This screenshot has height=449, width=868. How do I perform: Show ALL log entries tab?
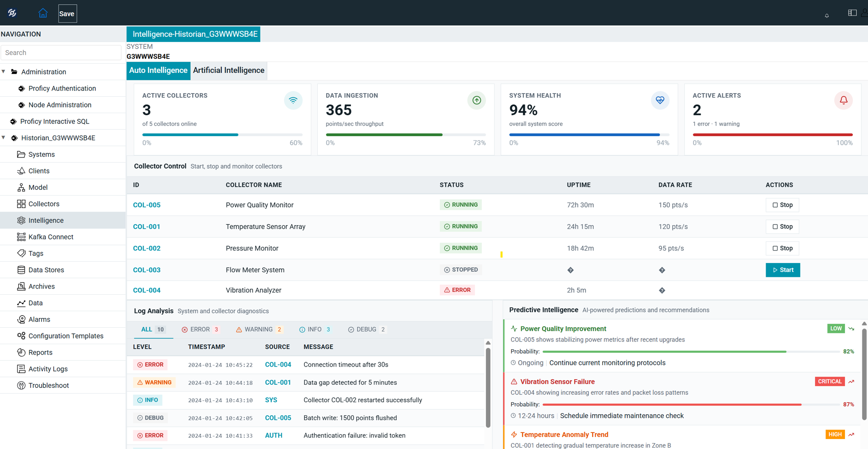click(153, 329)
